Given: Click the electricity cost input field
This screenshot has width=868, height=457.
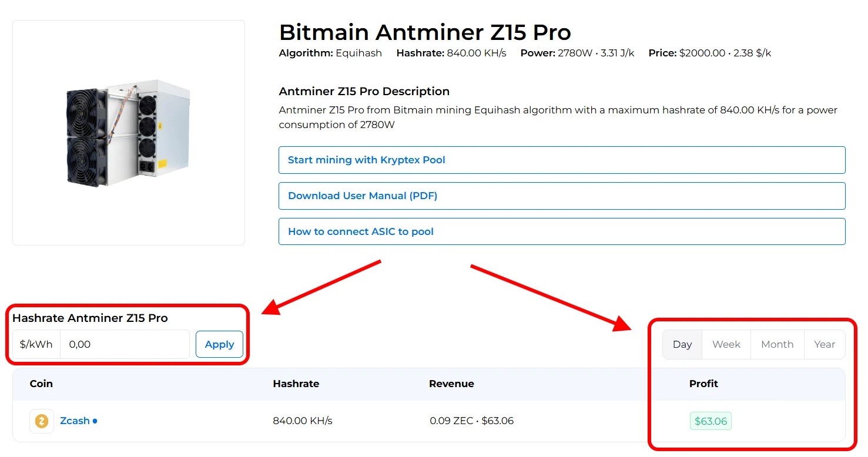Looking at the screenshot, I should point(125,345).
